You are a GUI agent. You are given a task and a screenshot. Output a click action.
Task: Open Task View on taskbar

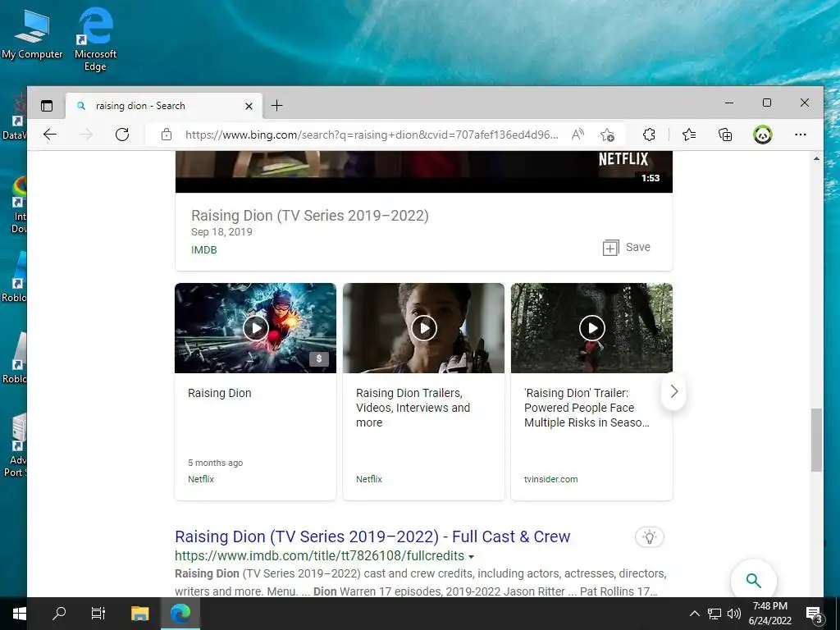[x=98, y=614]
